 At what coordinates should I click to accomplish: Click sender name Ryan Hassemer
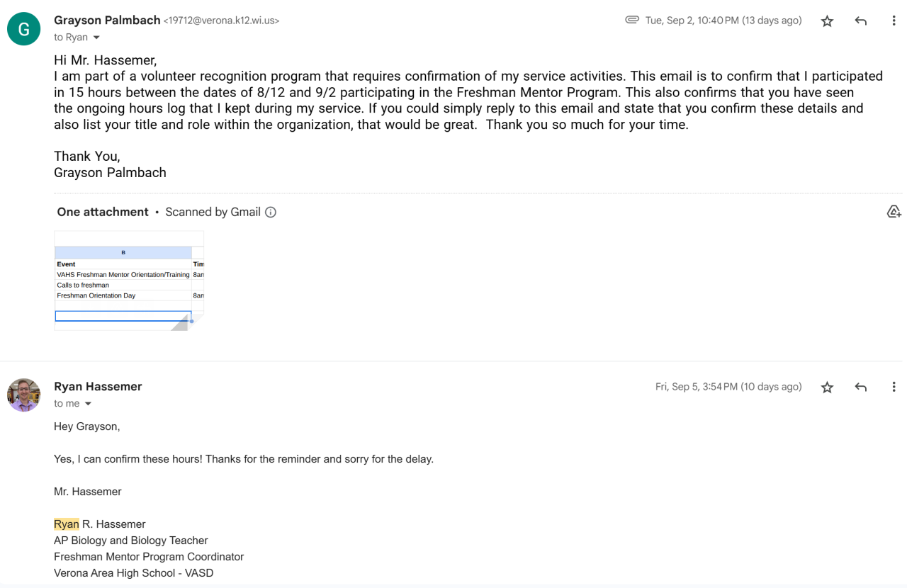[98, 386]
